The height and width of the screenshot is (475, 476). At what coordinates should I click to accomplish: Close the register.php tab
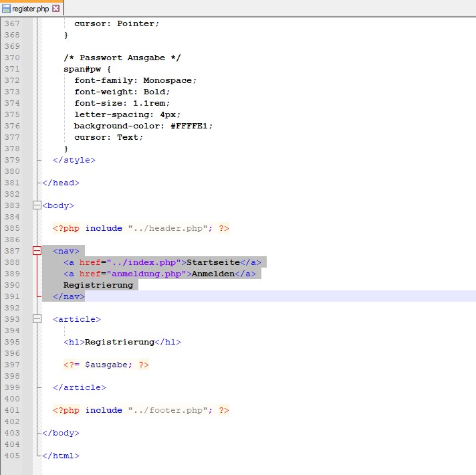point(55,9)
